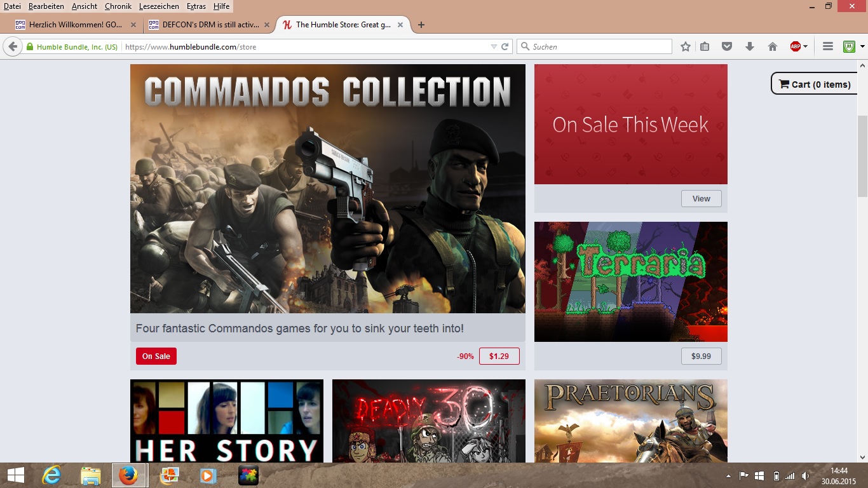Click the battery tray icon

pyautogui.click(x=776, y=476)
